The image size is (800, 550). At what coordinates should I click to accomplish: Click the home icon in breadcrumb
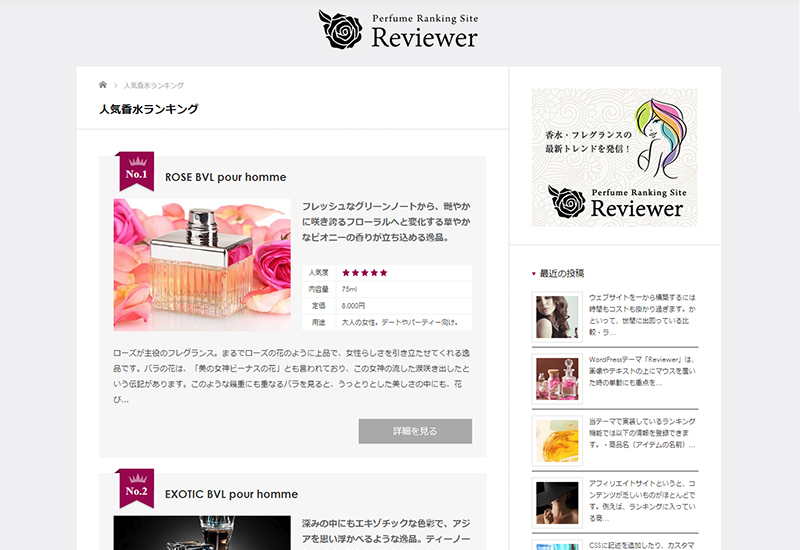point(103,85)
